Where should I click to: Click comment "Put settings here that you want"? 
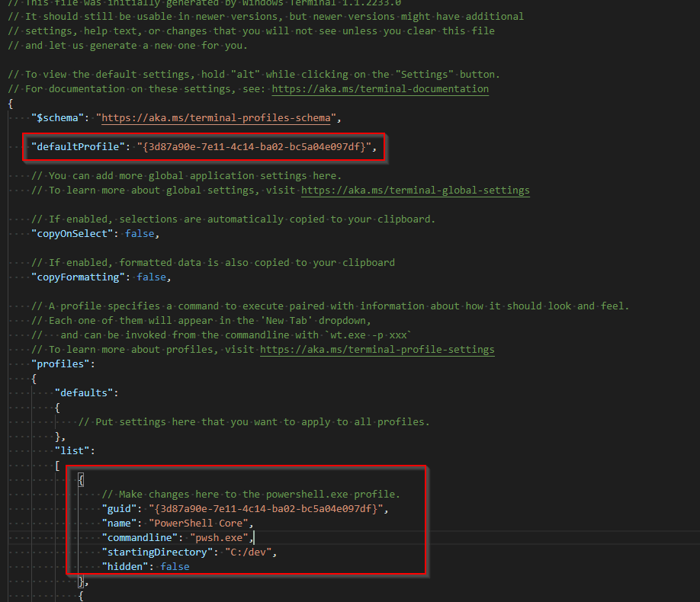pos(254,421)
